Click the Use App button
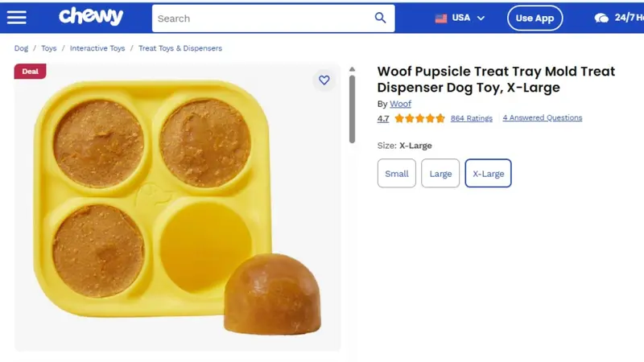 click(535, 18)
